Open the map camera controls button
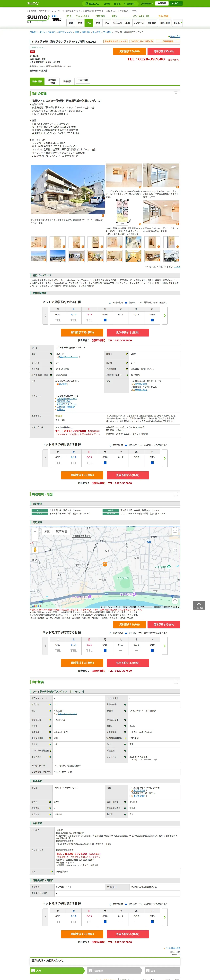This screenshot has width=210, height=980. pyautogui.click(x=175, y=601)
